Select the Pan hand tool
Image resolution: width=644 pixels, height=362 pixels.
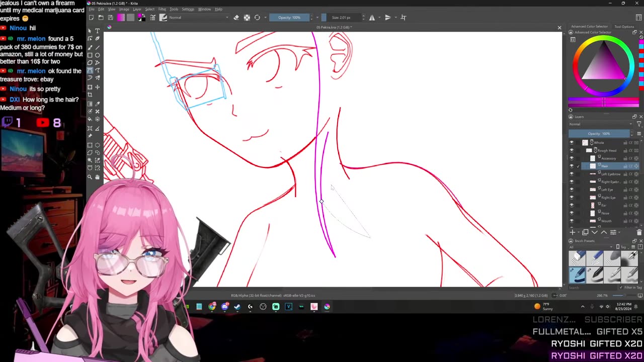(98, 177)
